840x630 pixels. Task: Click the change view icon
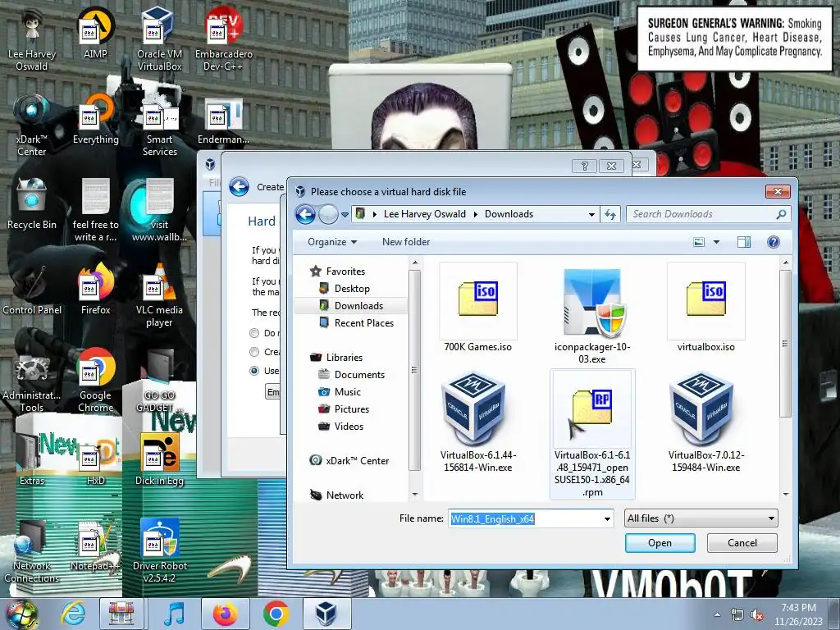tap(699, 242)
